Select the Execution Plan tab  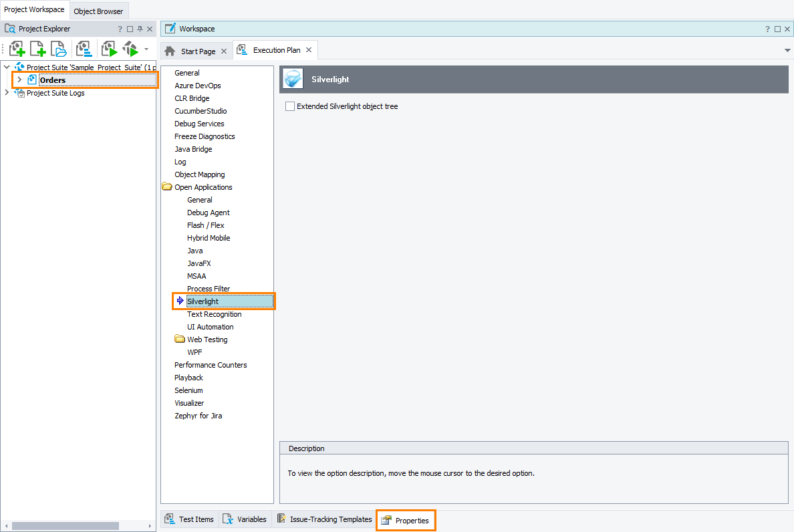point(275,49)
